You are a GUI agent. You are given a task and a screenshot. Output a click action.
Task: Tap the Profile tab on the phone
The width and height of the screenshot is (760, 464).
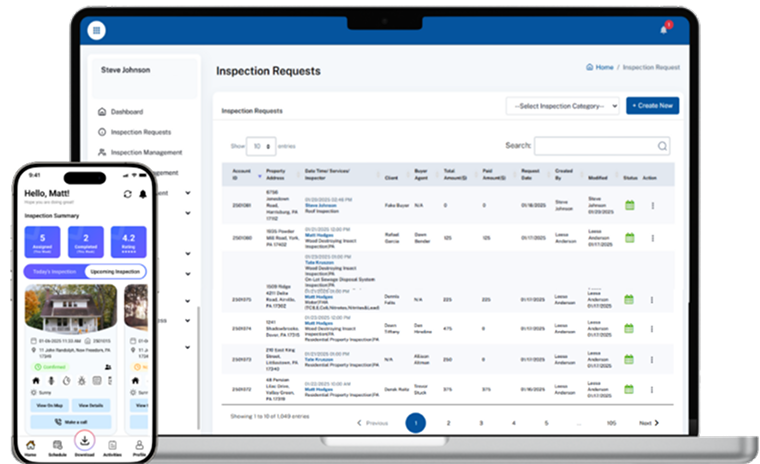coord(139,448)
